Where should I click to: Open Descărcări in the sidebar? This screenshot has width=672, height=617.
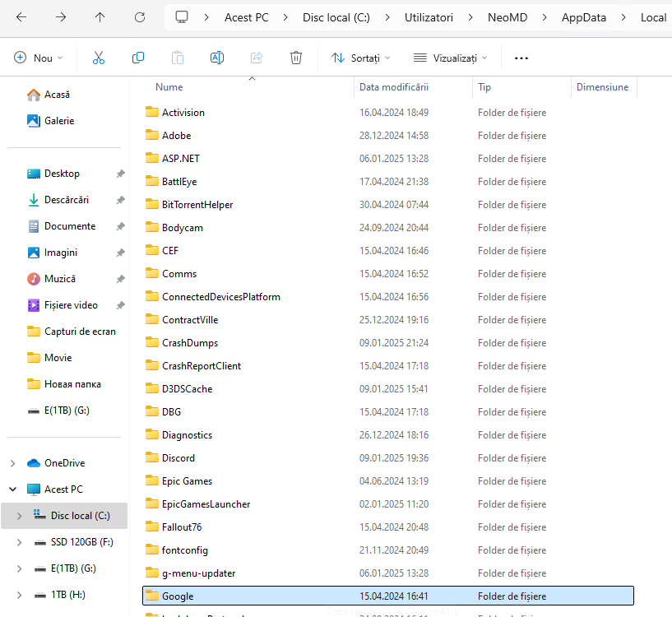tap(66, 200)
